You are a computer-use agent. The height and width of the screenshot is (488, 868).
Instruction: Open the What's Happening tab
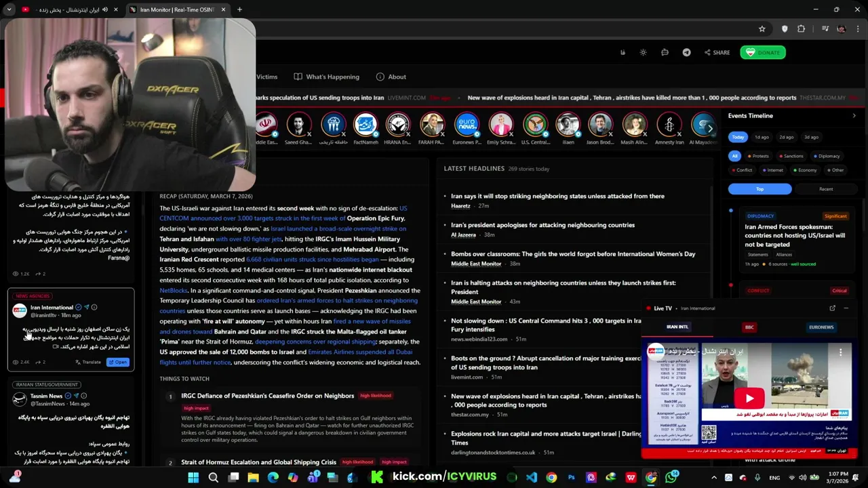[327, 77]
